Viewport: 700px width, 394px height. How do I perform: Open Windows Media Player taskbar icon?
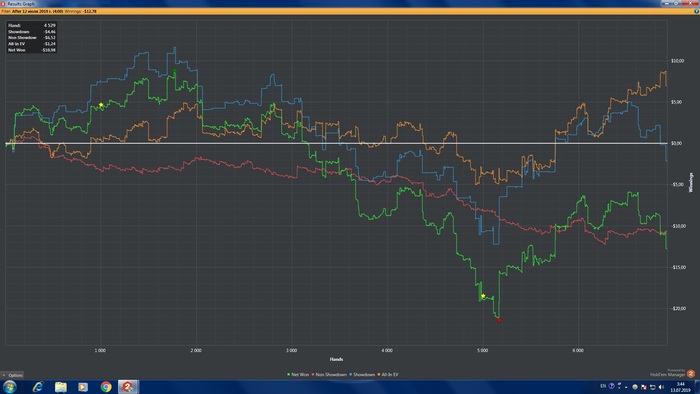(x=83, y=387)
